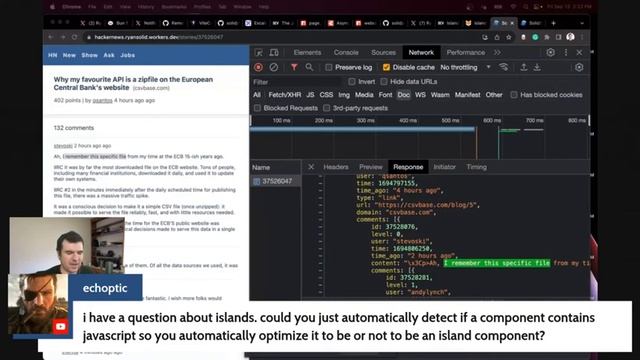The width and height of the screenshot is (640, 360).
Task: Click the network Filter text field
Action: tap(297, 82)
